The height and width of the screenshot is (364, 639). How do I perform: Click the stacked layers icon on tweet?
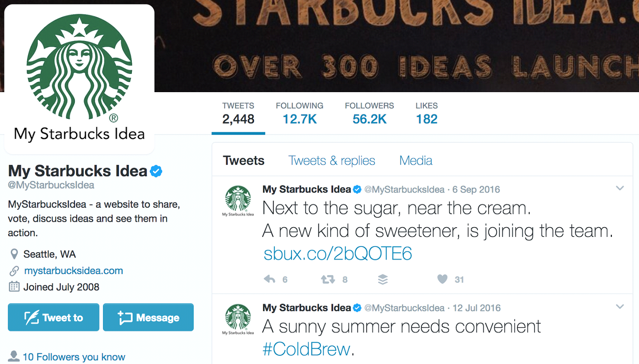tap(383, 279)
